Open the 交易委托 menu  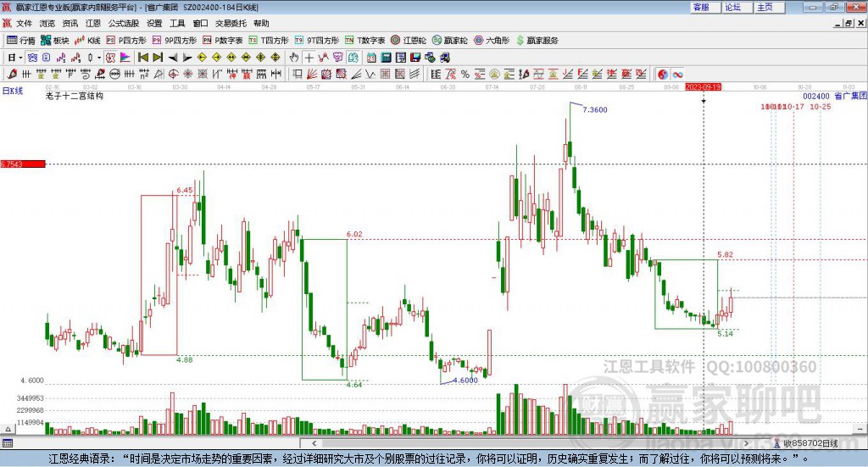tap(231, 23)
